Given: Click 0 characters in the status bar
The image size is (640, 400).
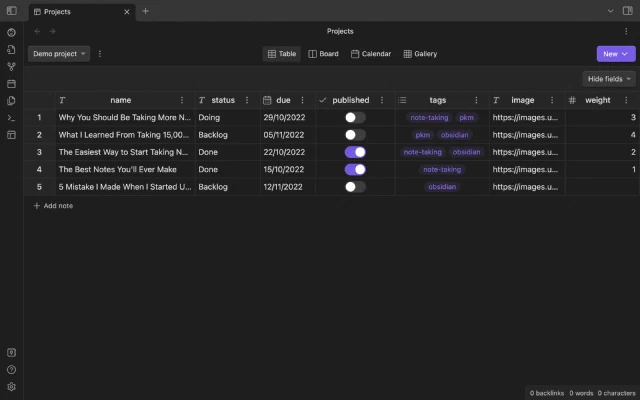Looking at the screenshot, I should point(616,393).
